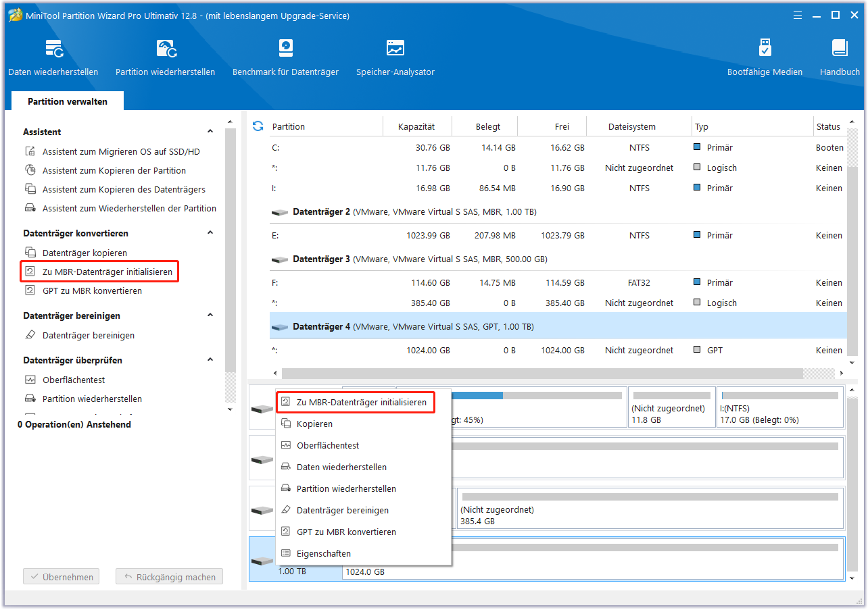This screenshot has height=610, width=868.
Task: Click 385.4 GB unallocated block in disk map
Action: coord(650,508)
